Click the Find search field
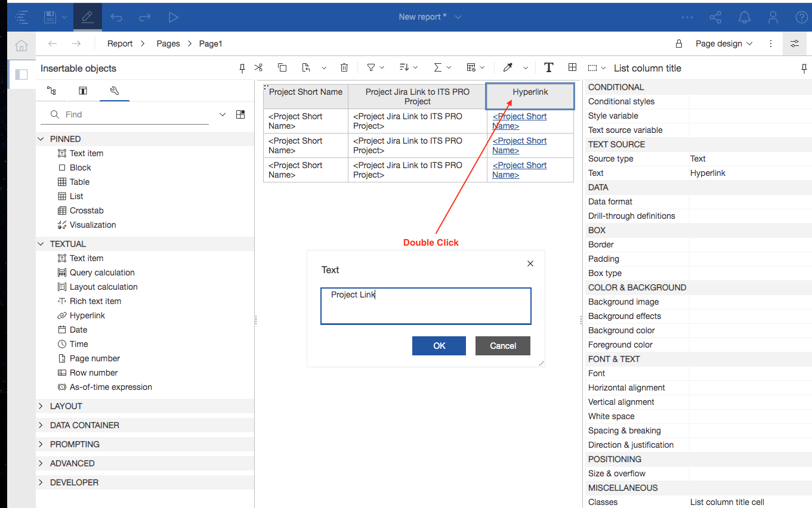The width and height of the screenshot is (812, 508). coord(125,114)
